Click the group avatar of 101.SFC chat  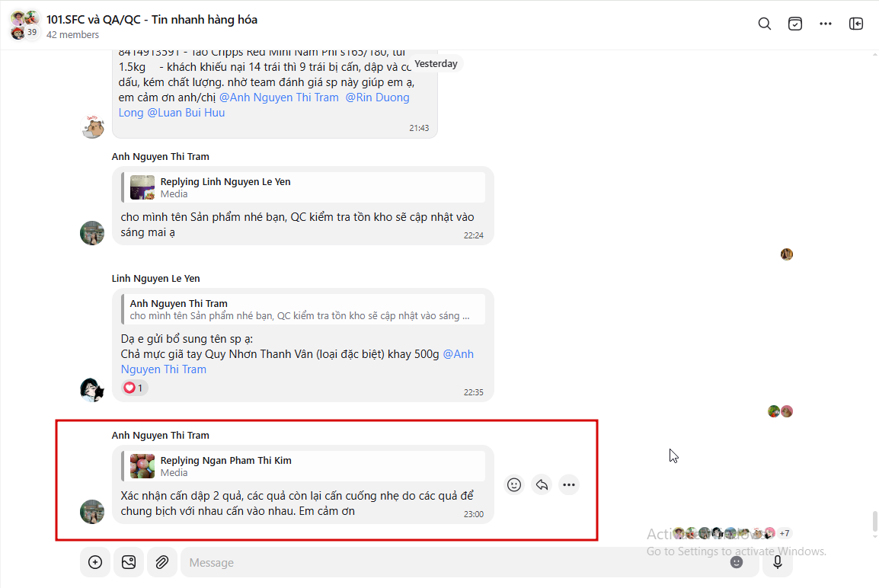[x=24, y=24]
